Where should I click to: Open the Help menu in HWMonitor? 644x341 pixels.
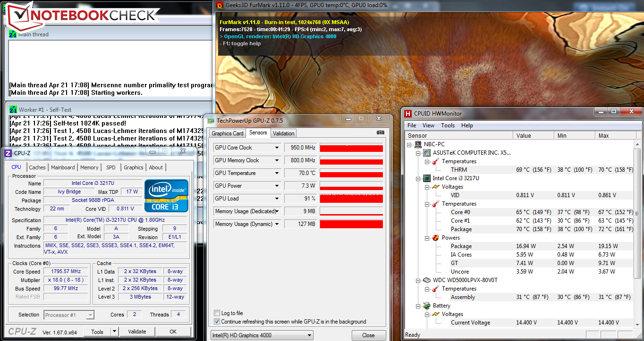coord(467,125)
